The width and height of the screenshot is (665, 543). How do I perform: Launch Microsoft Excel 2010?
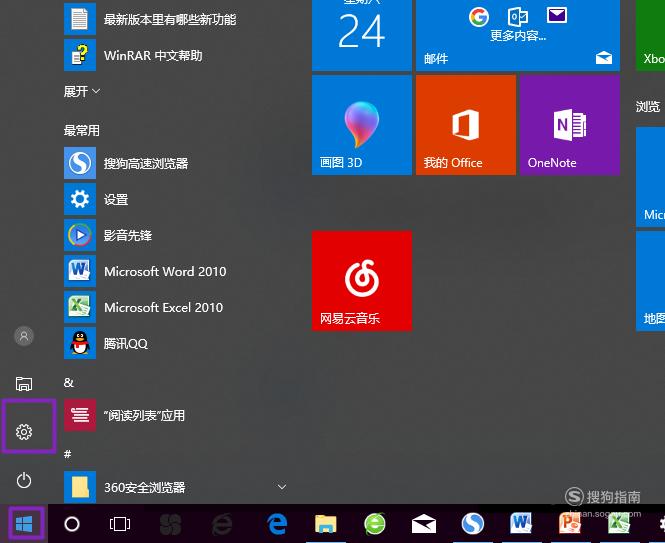pos(175,308)
